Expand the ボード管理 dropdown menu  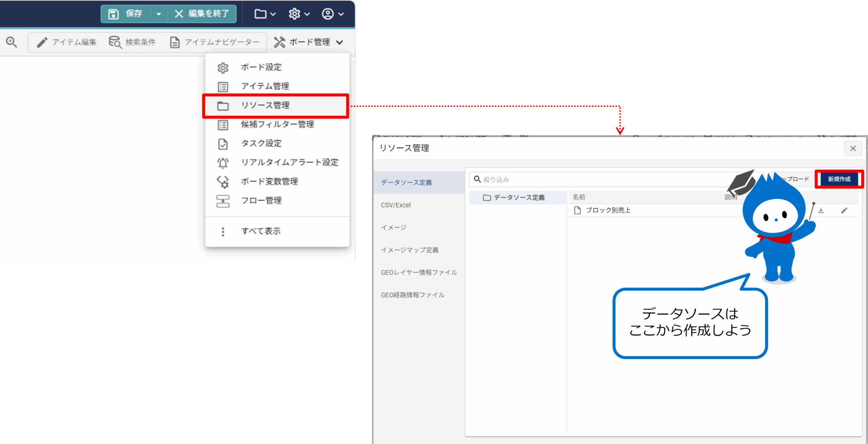[x=309, y=42]
